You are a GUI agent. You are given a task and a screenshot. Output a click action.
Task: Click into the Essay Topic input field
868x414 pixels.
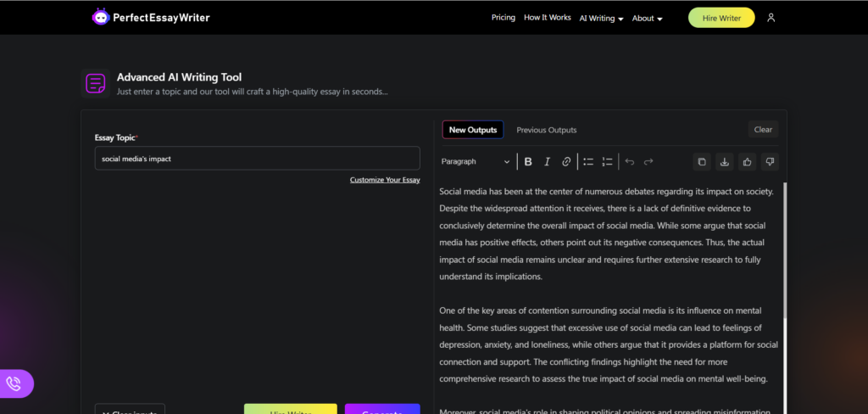257,159
